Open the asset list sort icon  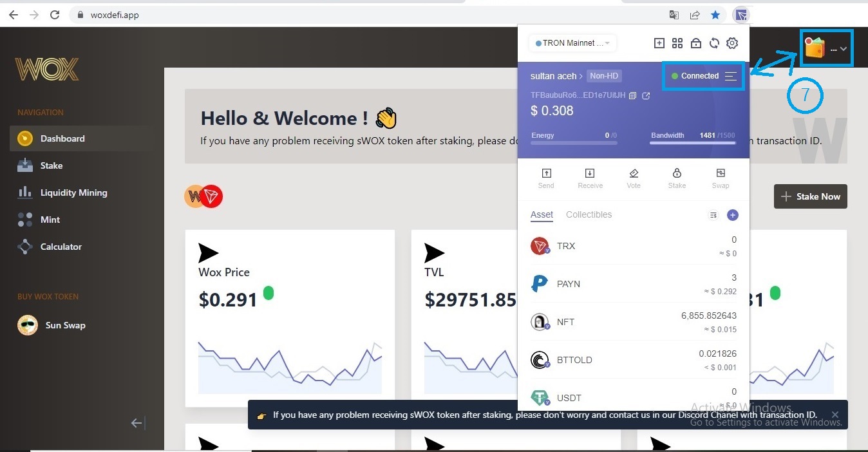713,215
